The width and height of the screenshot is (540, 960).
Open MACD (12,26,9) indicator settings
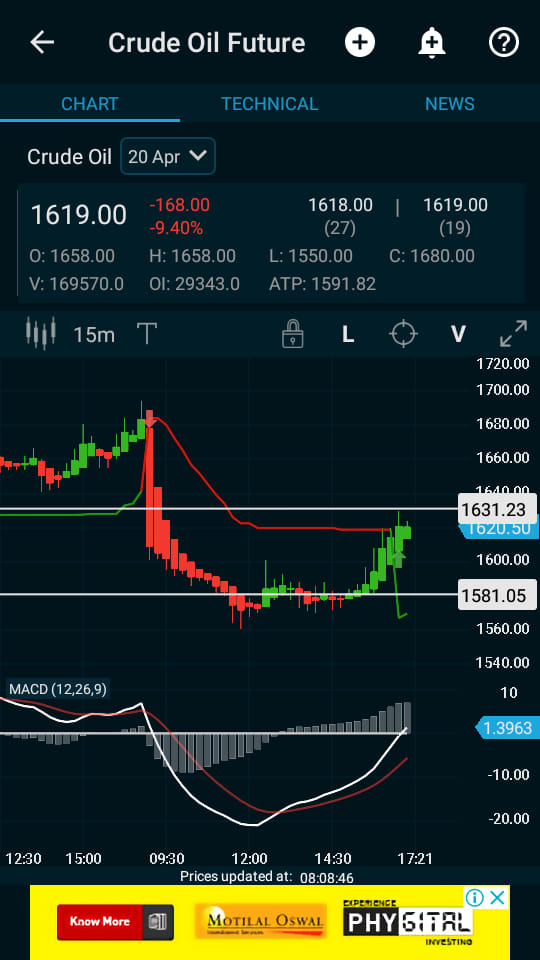[58, 689]
